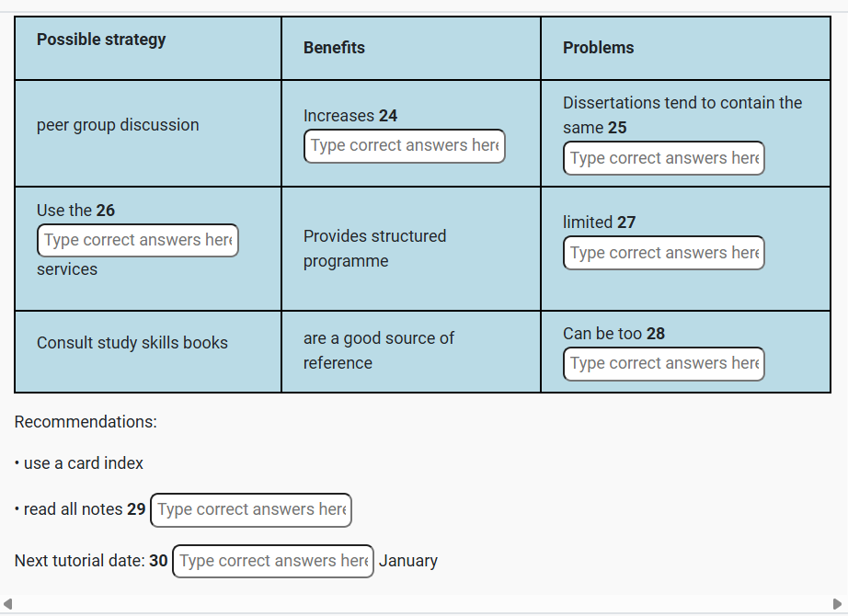The width and height of the screenshot is (848, 616).
Task: Click 'are a good source of reference' text
Action: (x=378, y=350)
